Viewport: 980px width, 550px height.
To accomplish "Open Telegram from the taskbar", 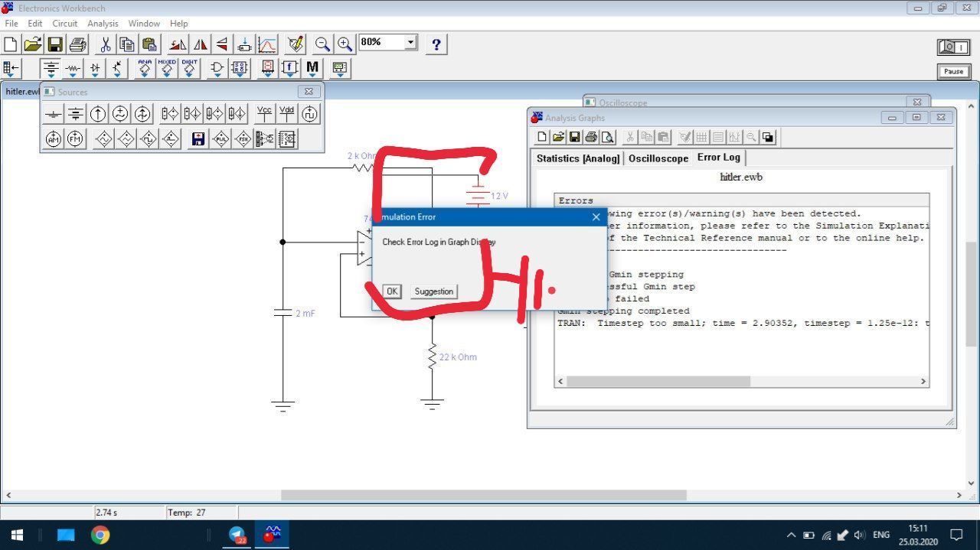I will click(238, 535).
